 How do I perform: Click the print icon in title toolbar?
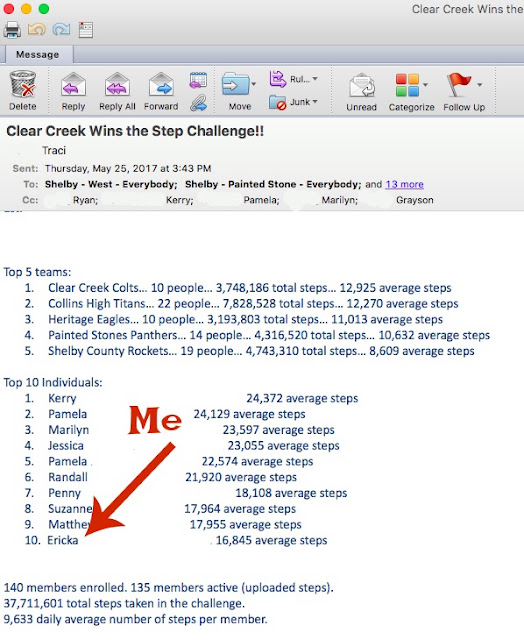point(12,30)
